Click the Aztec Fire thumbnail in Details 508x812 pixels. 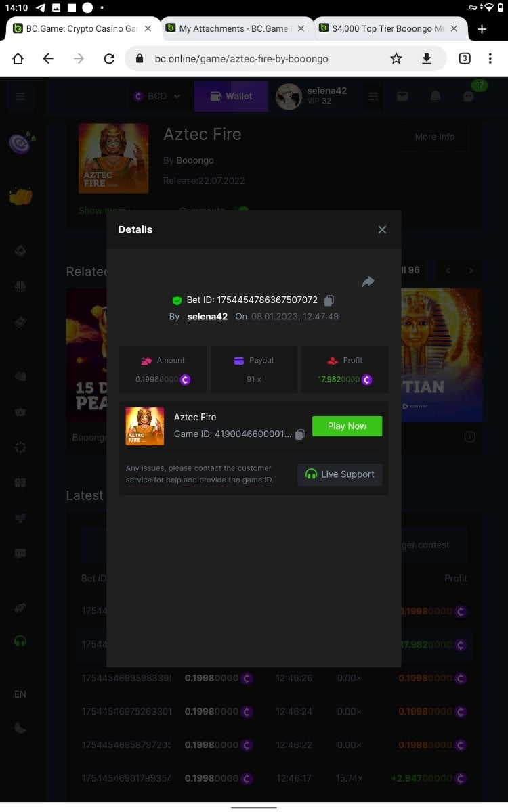[145, 426]
